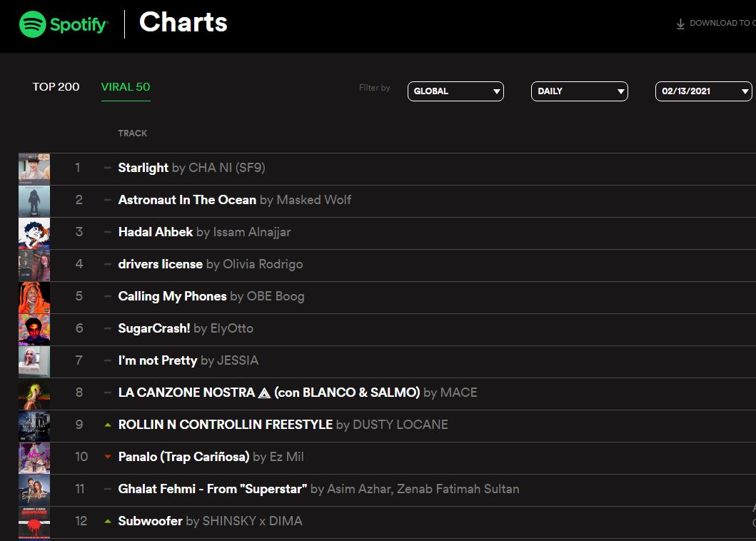Screen dimensions: 756x541
Task: Click artist name Issam Alnajjar
Action: 252,232
